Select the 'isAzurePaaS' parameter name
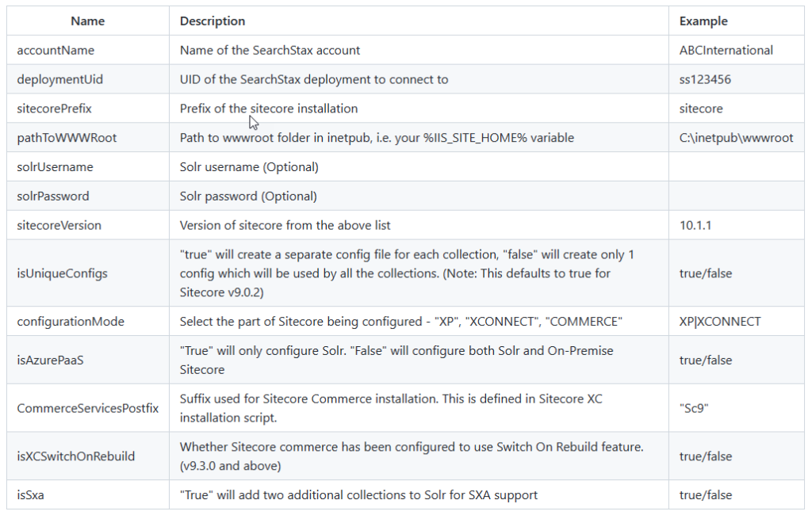Viewport: 812px width, 515px height. pos(50,360)
